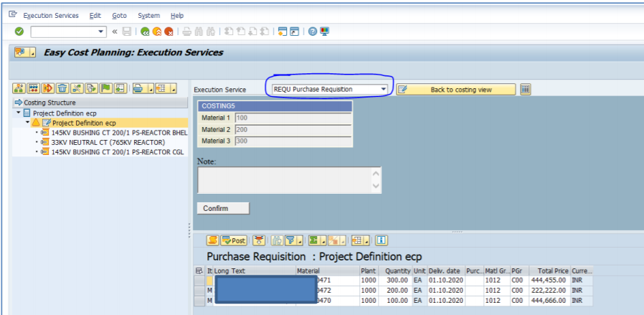The width and height of the screenshot is (644, 315).
Task: Click the Note text area
Action: 285,180
